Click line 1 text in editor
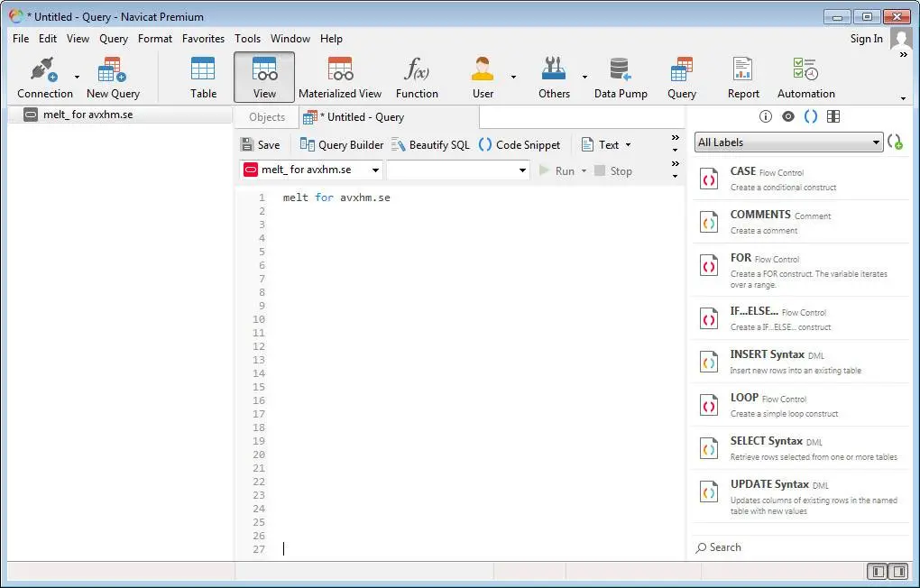The height and width of the screenshot is (588, 920). [x=336, y=198]
